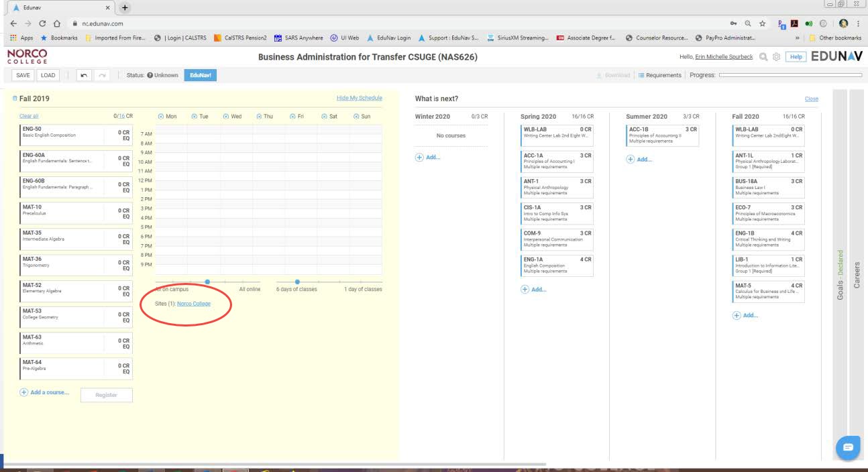Click the Norco College site link
Image resolution: width=868 pixels, height=472 pixels.
193,304
